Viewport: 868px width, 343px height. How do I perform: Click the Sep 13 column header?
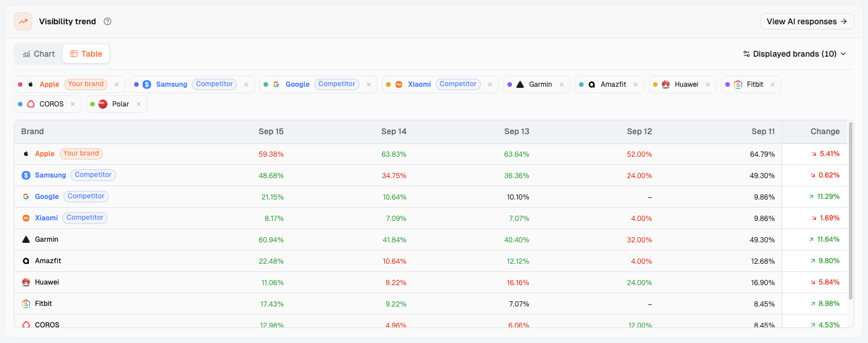click(x=517, y=132)
